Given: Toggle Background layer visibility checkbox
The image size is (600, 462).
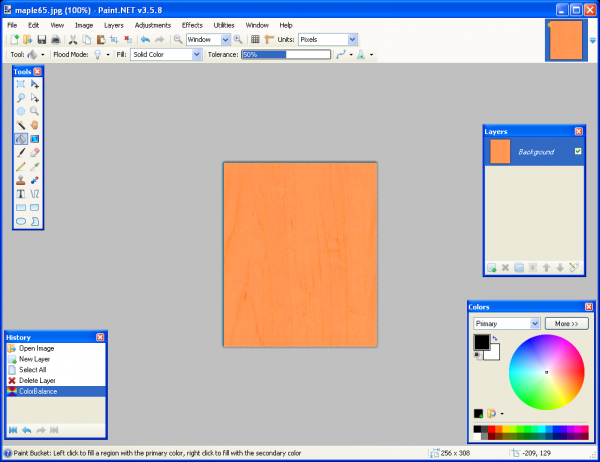Looking at the screenshot, I should (578, 151).
